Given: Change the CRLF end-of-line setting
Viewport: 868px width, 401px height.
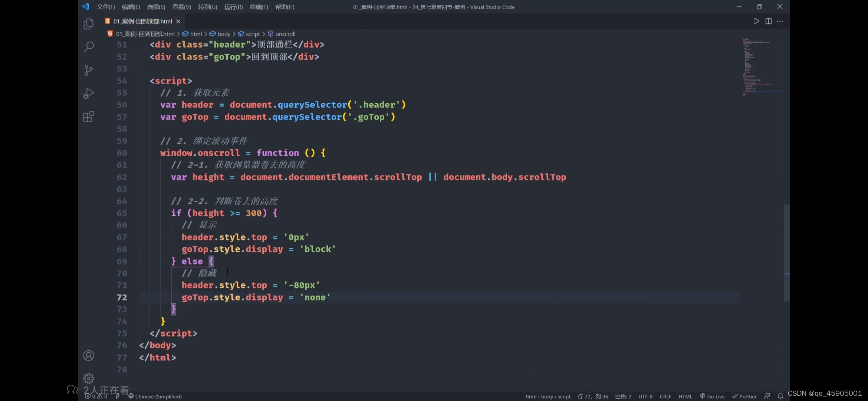Looking at the screenshot, I should [x=665, y=396].
